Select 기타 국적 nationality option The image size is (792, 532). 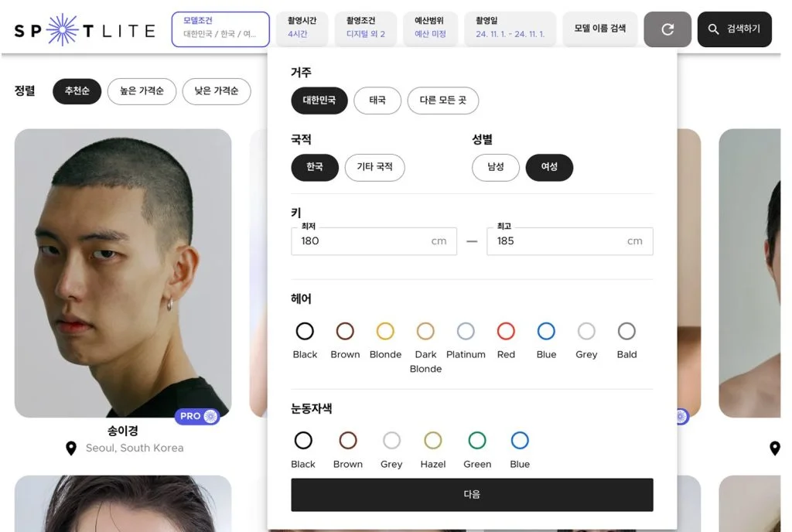point(374,167)
